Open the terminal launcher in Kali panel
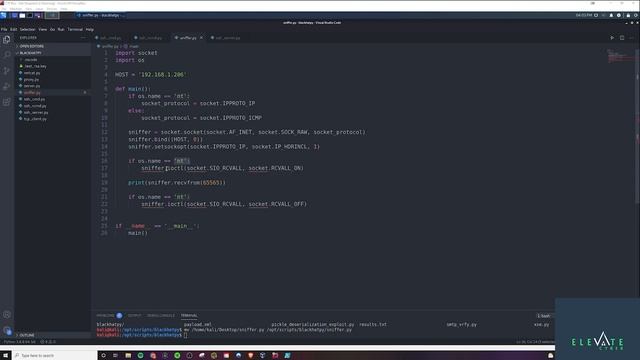The image size is (640, 360). point(30,15)
